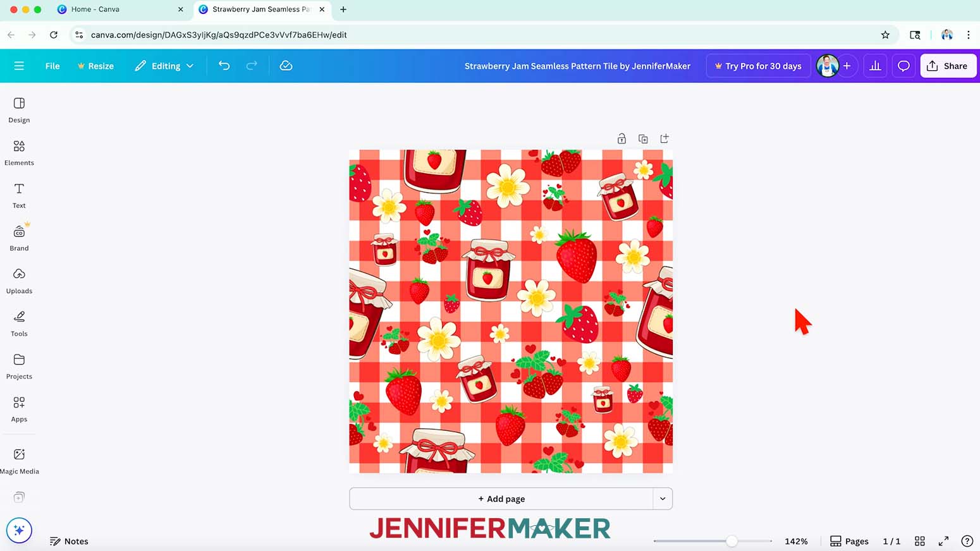Close the Home - Canva tab
Image resolution: width=980 pixels, height=551 pixels.
(180, 9)
